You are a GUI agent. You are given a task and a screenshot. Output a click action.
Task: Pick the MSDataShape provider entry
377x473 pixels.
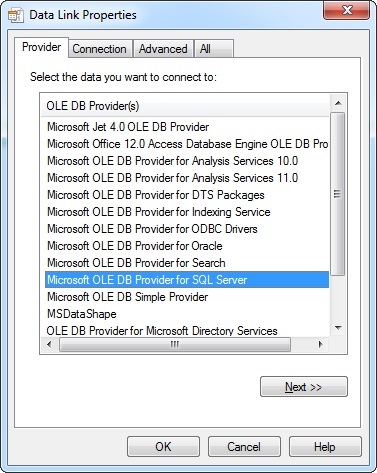pos(82,314)
